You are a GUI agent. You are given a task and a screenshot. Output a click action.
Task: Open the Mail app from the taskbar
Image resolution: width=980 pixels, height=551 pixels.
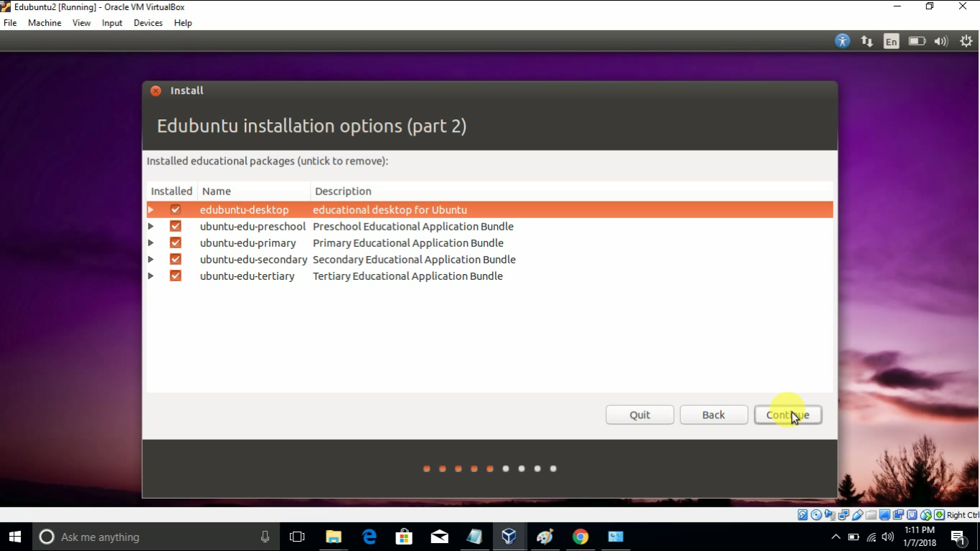440,537
